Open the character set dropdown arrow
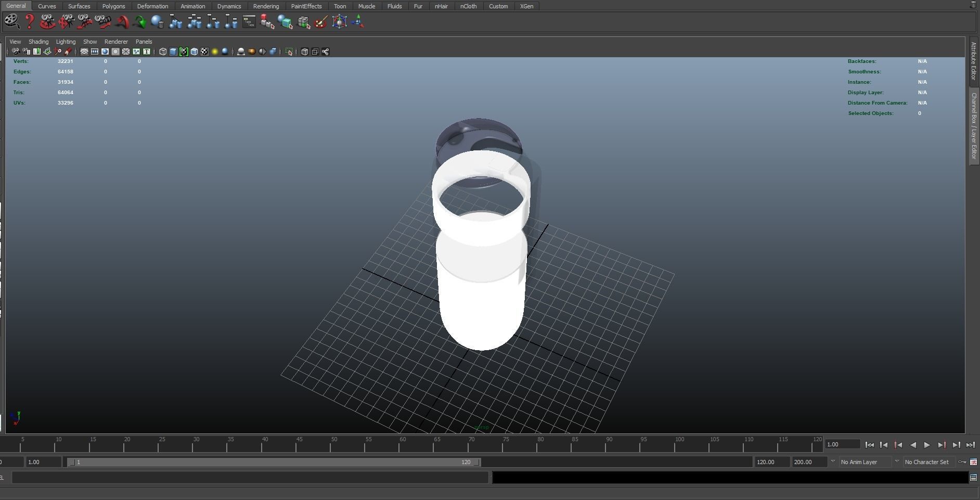This screenshot has height=500, width=980. (897, 461)
